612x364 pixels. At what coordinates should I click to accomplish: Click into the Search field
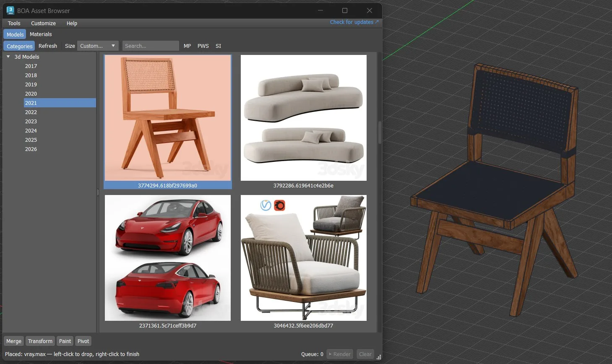coord(151,46)
